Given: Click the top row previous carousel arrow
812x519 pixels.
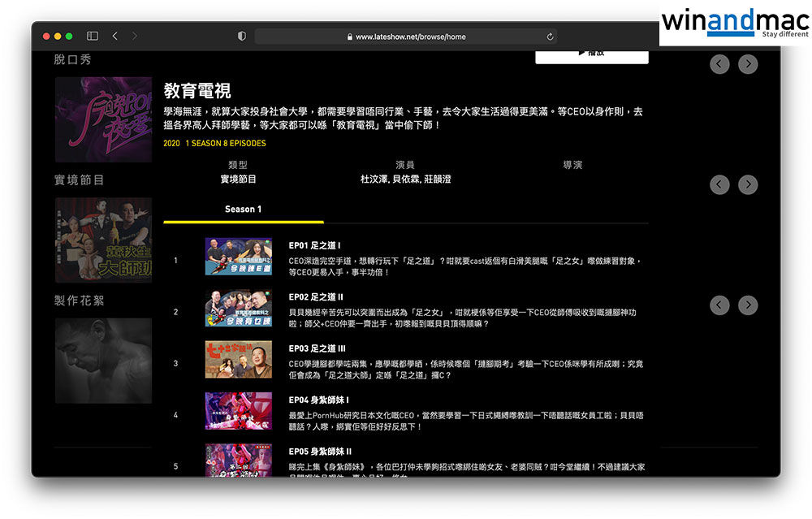Looking at the screenshot, I should (719, 64).
